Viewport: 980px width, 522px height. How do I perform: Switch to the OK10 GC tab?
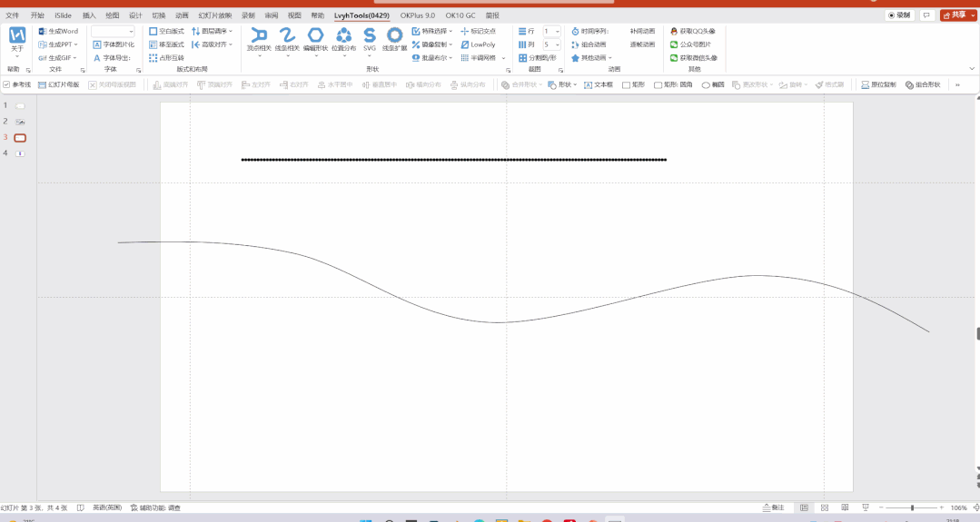tap(460, 15)
